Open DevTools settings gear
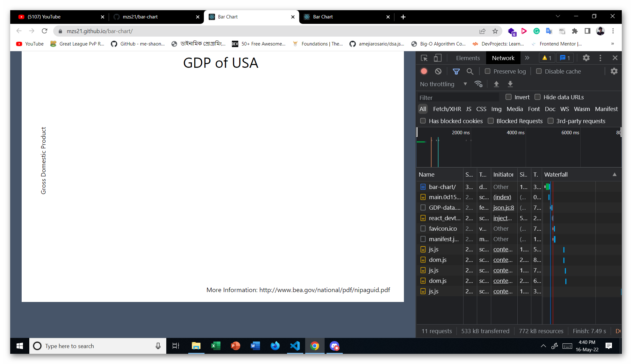This screenshot has height=364, width=632. tap(586, 58)
